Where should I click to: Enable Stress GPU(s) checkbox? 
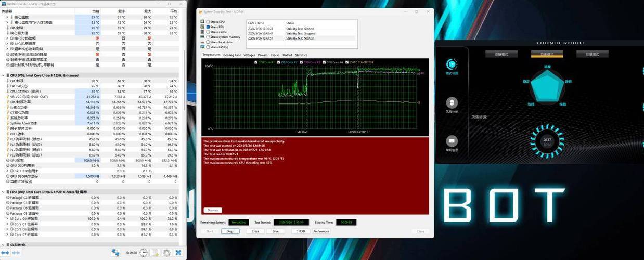tap(208, 47)
